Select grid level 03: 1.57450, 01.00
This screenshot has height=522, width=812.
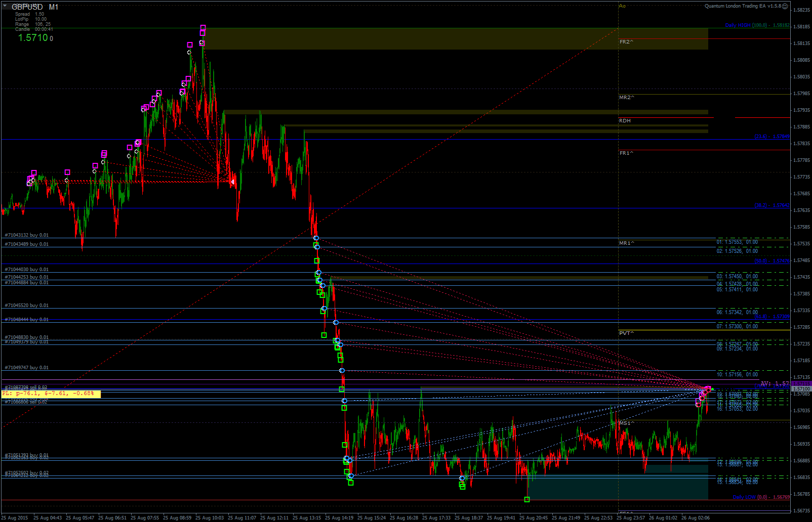click(x=737, y=277)
